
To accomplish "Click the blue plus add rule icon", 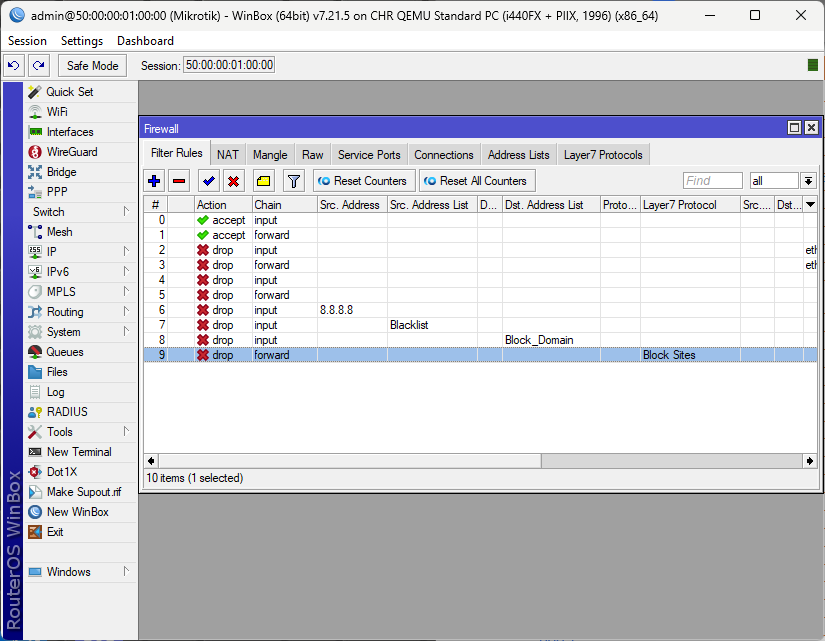I will point(154,181).
